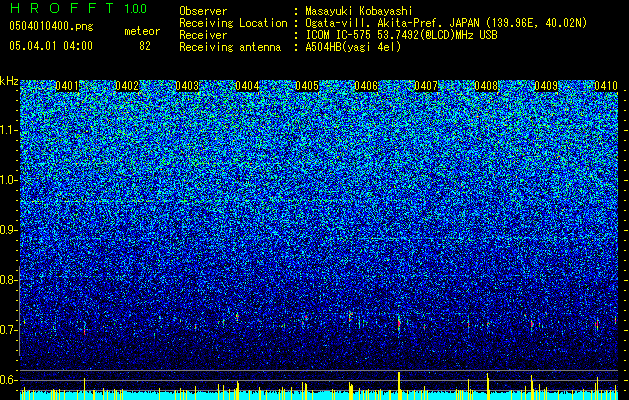Screen dimensions: 629x400
Task: Click the Ogata-vill. Akita-Pref. JAPAN location text
Action: (446, 23)
